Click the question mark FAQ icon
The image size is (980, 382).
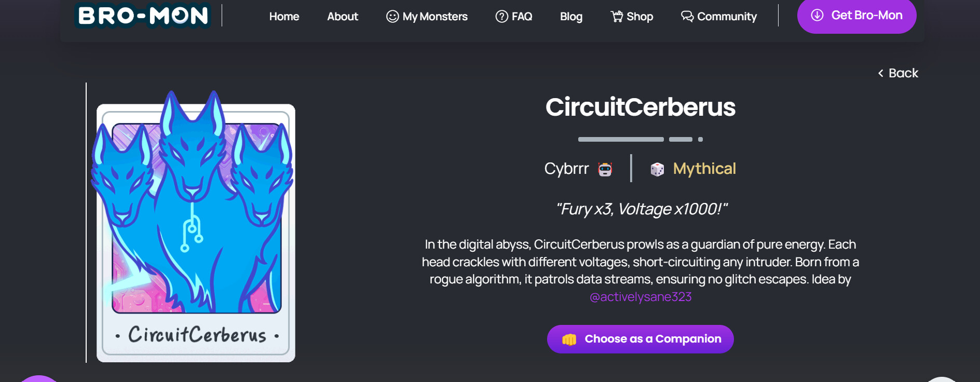(x=501, y=17)
